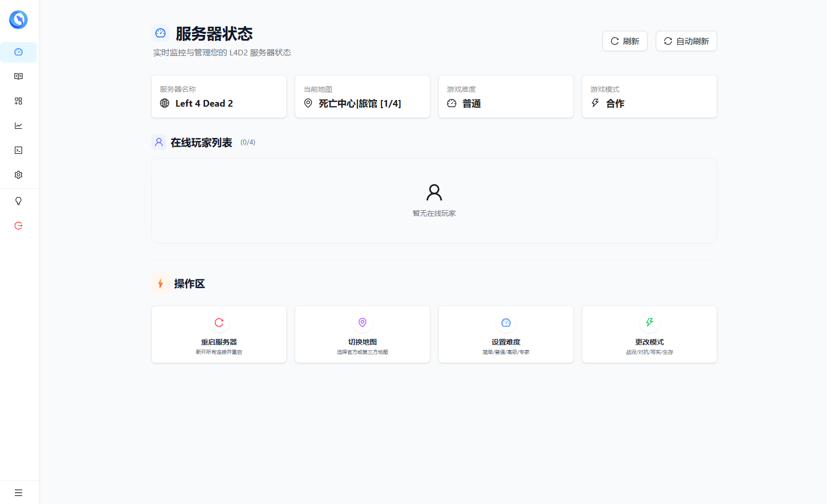Open the book icon sidebar page

(x=18, y=76)
